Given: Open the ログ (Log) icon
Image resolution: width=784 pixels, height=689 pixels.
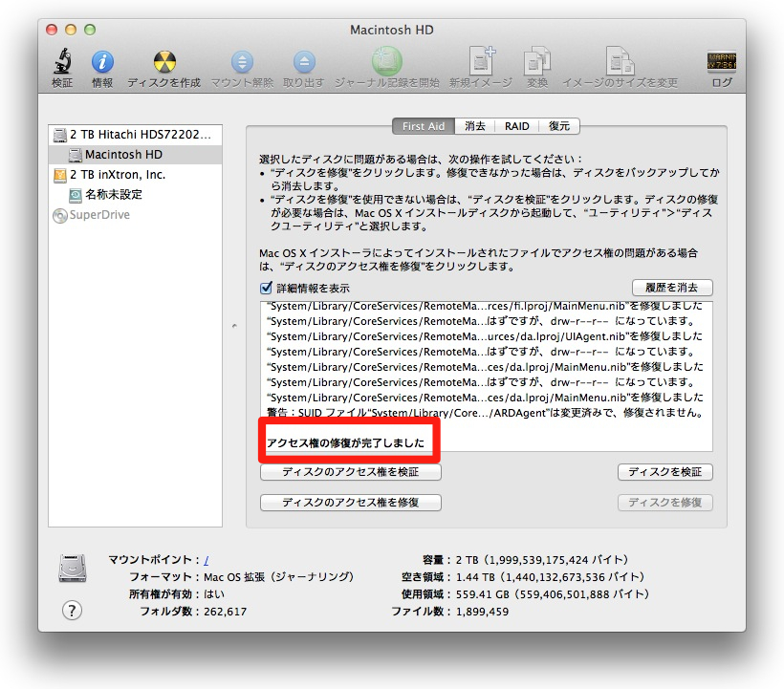Looking at the screenshot, I should pyautogui.click(x=722, y=63).
